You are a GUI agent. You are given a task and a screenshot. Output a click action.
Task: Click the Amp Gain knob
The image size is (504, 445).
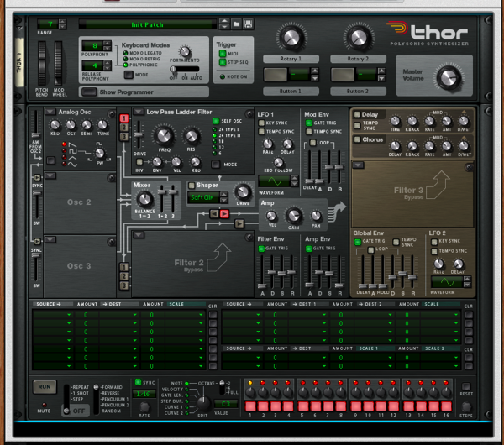tap(293, 215)
